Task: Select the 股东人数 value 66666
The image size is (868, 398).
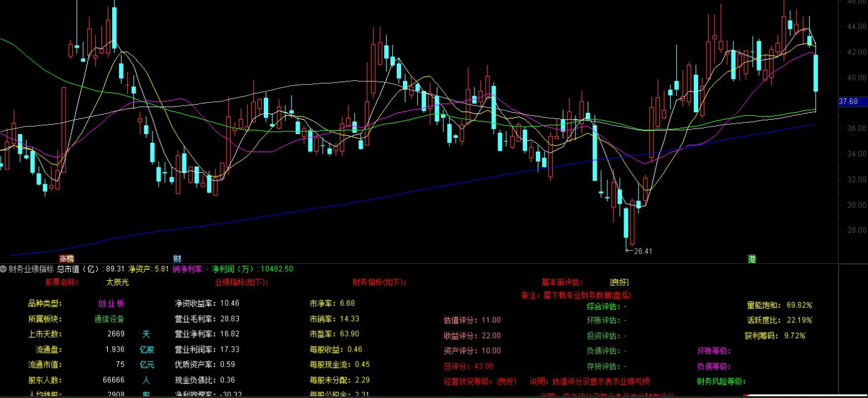Action: [x=113, y=380]
